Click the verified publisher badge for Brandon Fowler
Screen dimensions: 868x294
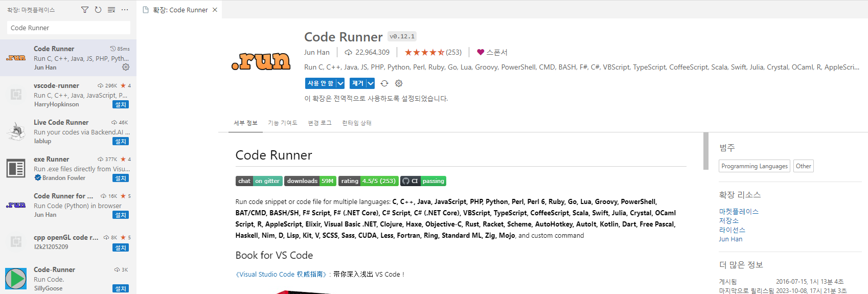[38, 178]
